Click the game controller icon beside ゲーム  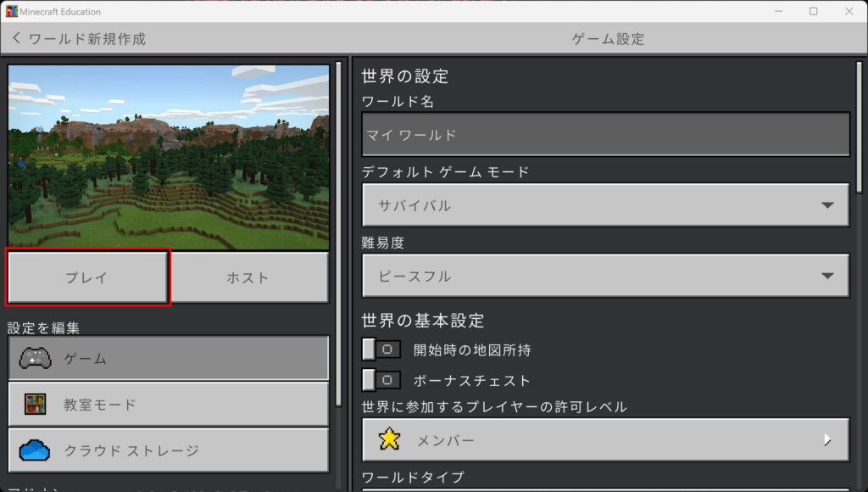pyautogui.click(x=35, y=358)
